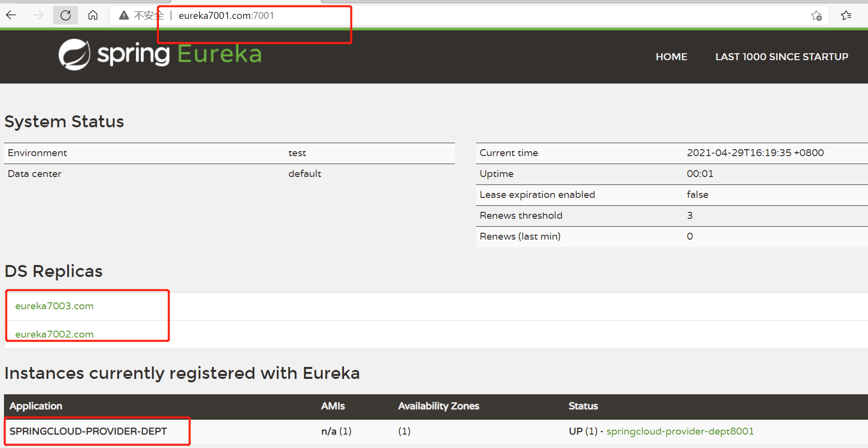Click the Availability Zones column header
Image resolution: width=868 pixels, height=448 pixels.
point(438,406)
